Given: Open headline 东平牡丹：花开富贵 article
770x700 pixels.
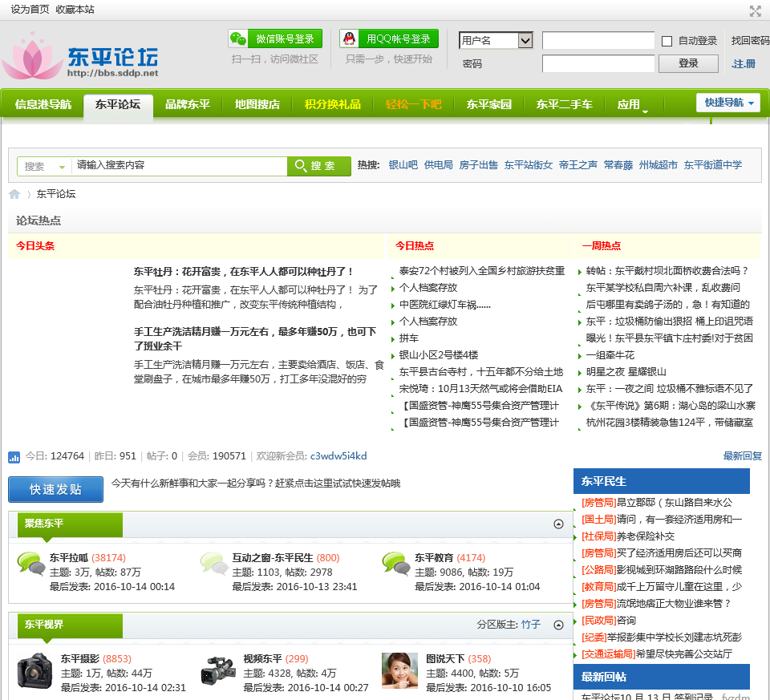Looking at the screenshot, I should (244, 272).
